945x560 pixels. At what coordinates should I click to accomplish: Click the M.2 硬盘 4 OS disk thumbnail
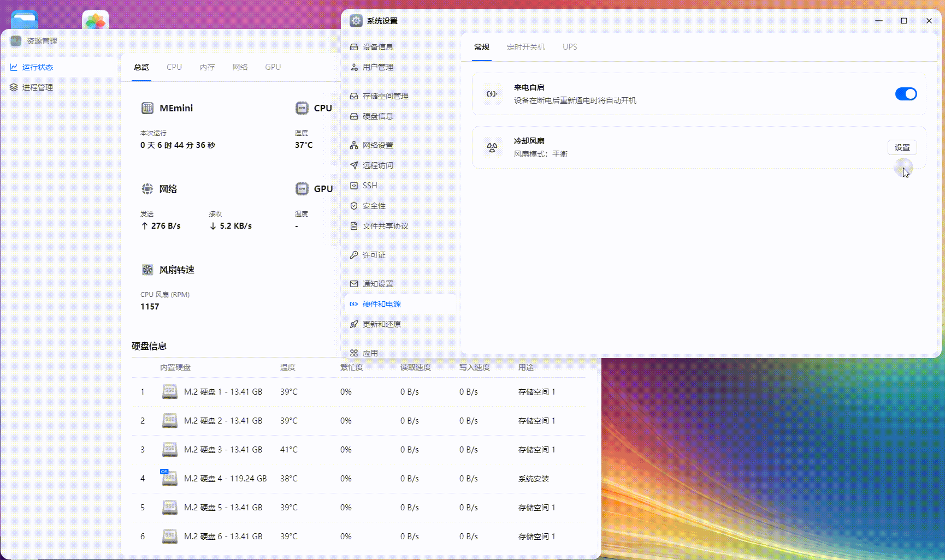coord(169,477)
